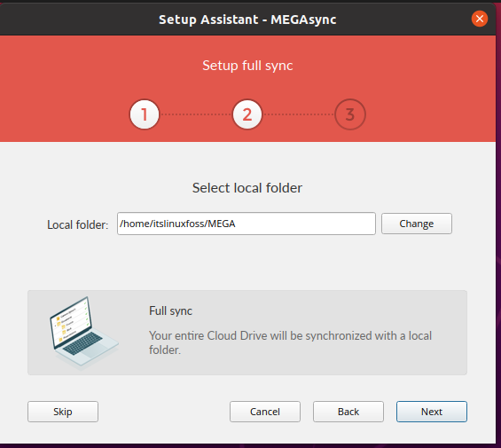Click the 'Setup full sync' title text

pos(247,66)
